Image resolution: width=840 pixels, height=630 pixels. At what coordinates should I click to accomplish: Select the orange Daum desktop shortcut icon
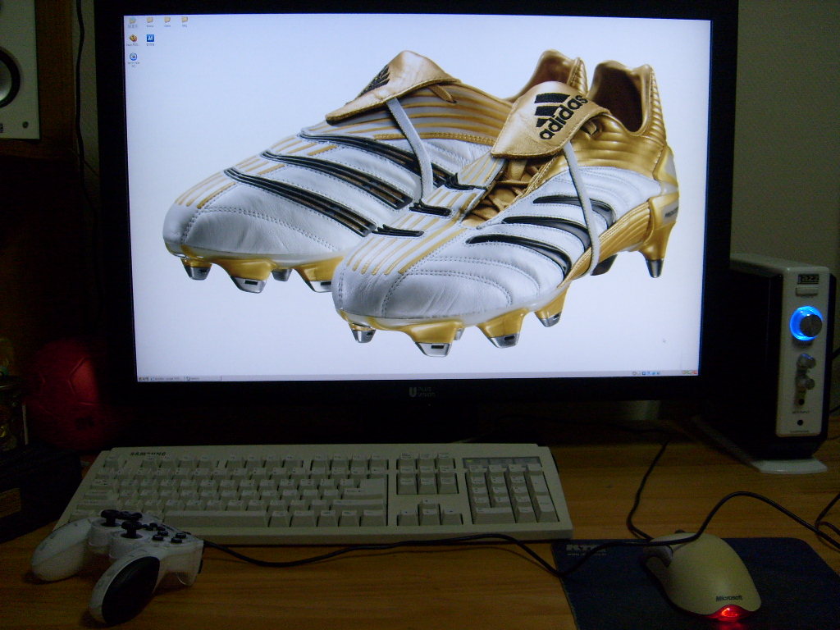point(133,39)
